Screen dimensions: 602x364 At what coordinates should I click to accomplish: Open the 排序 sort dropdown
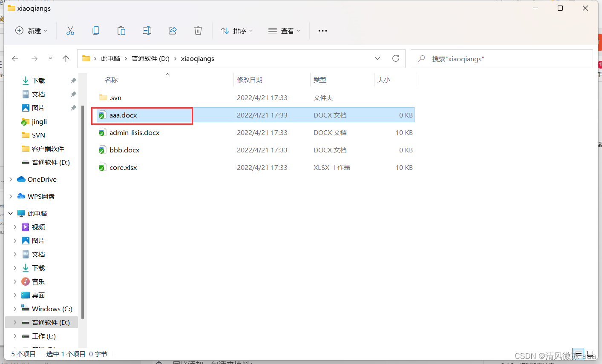point(237,31)
